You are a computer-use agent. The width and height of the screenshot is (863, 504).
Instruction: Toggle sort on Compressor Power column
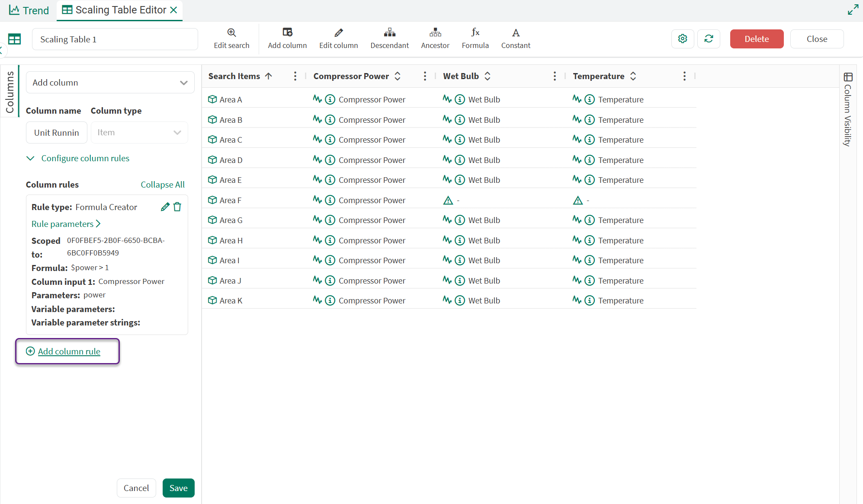tap(398, 76)
